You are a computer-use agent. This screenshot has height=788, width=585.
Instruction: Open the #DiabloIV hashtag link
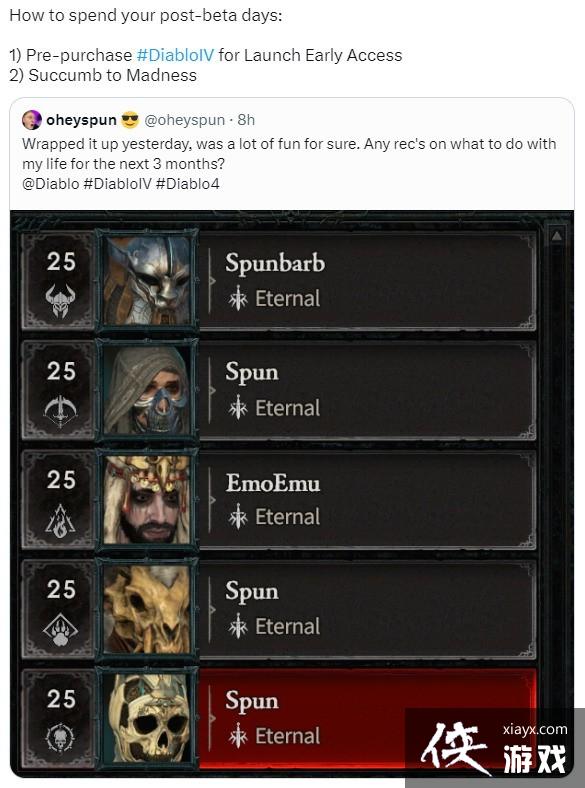click(175, 55)
